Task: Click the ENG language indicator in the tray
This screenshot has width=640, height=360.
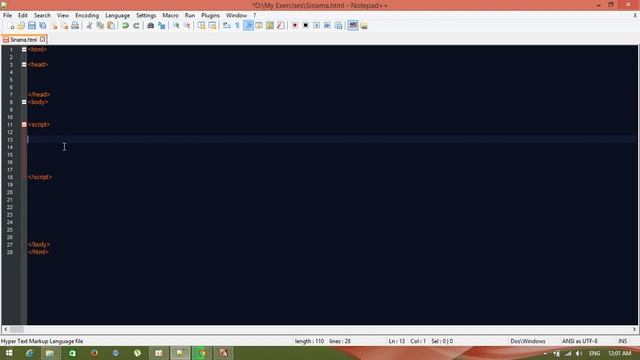Action: click(x=594, y=353)
